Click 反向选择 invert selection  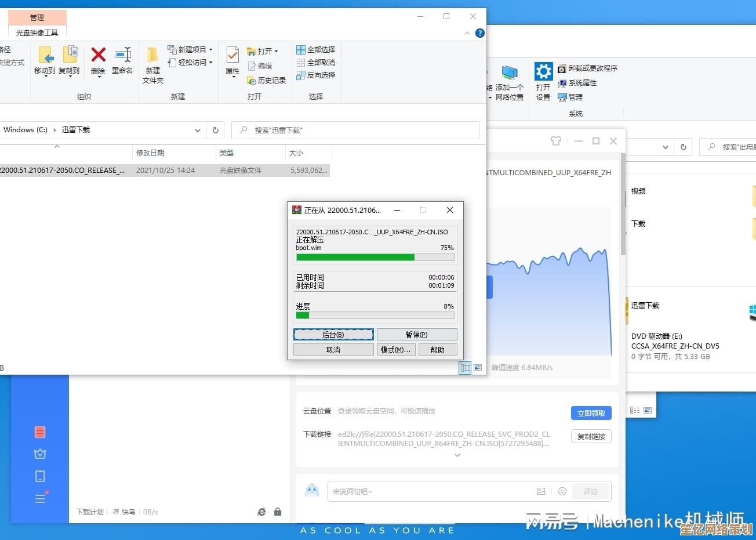click(x=315, y=75)
